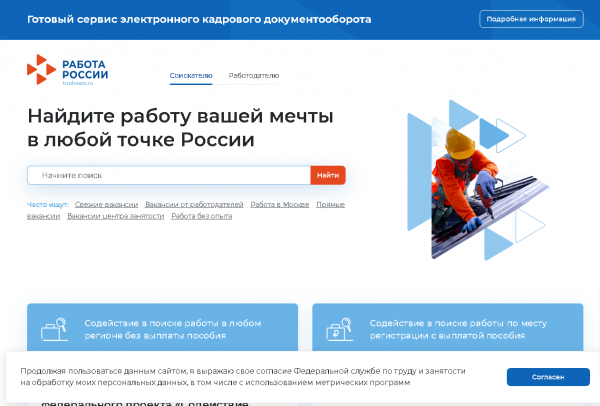Select the card about registration with benefit payment
Viewport: 600px width, 406px height.
[x=447, y=329]
